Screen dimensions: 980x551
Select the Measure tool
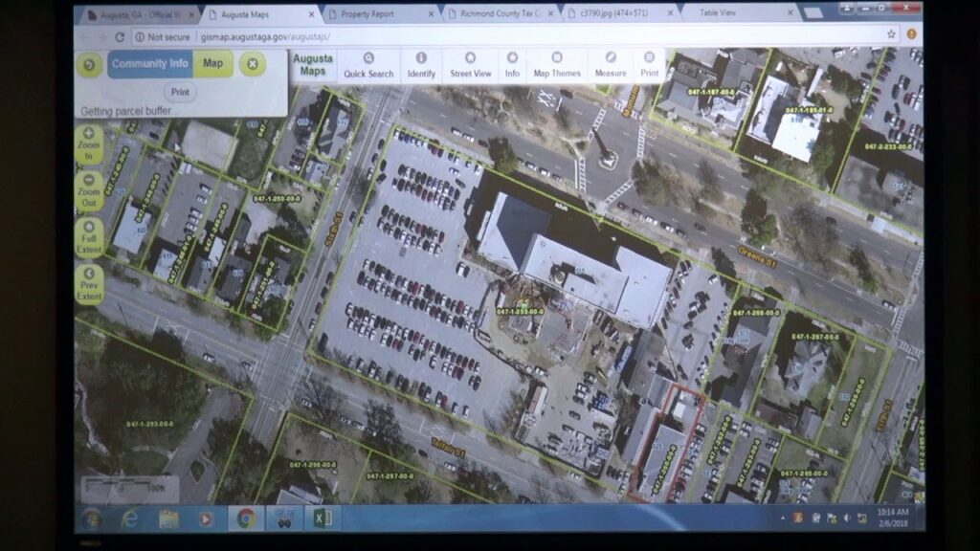click(611, 65)
